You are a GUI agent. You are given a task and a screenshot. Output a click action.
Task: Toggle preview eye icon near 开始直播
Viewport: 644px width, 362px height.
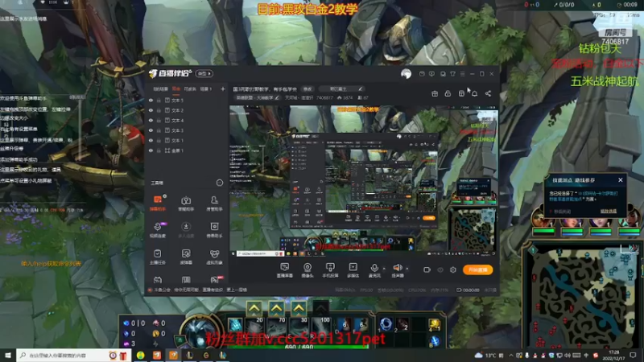coord(440,270)
